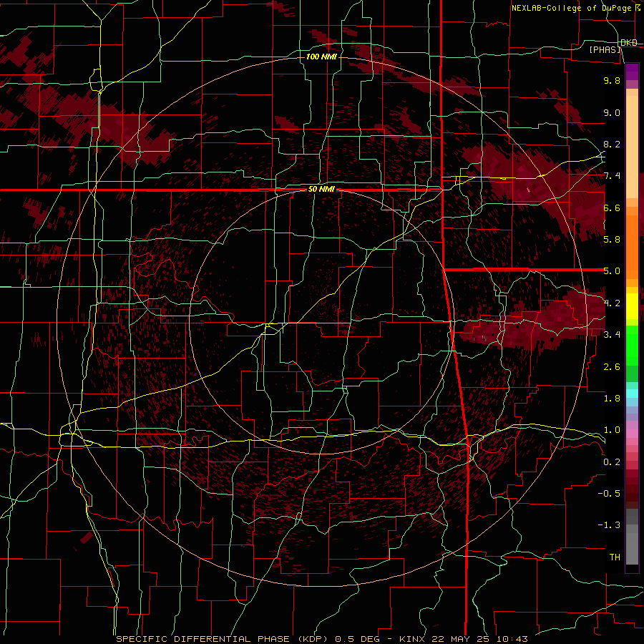This screenshot has height=644, width=644.
Task: Click the bright green band of color scale
Action: pyautogui.click(x=632, y=345)
